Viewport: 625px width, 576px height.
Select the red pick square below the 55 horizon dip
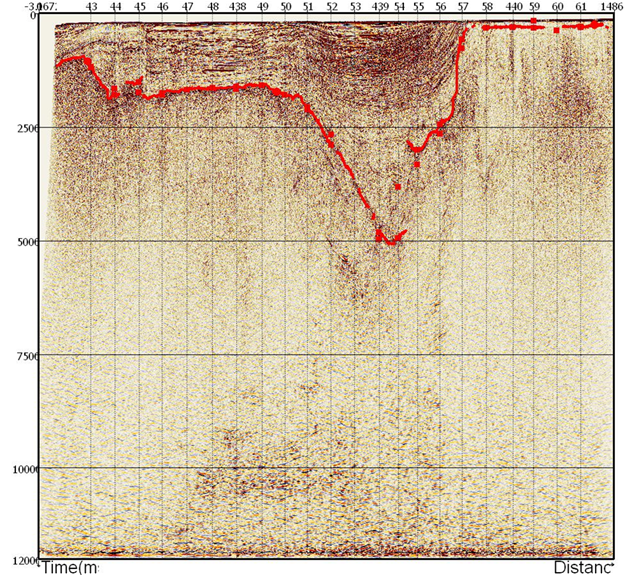pos(417,164)
